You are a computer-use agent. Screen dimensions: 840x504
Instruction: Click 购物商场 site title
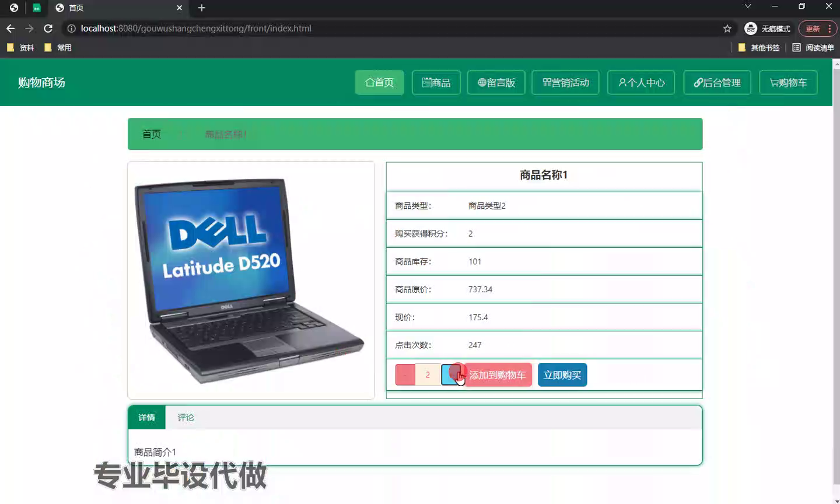(x=41, y=82)
